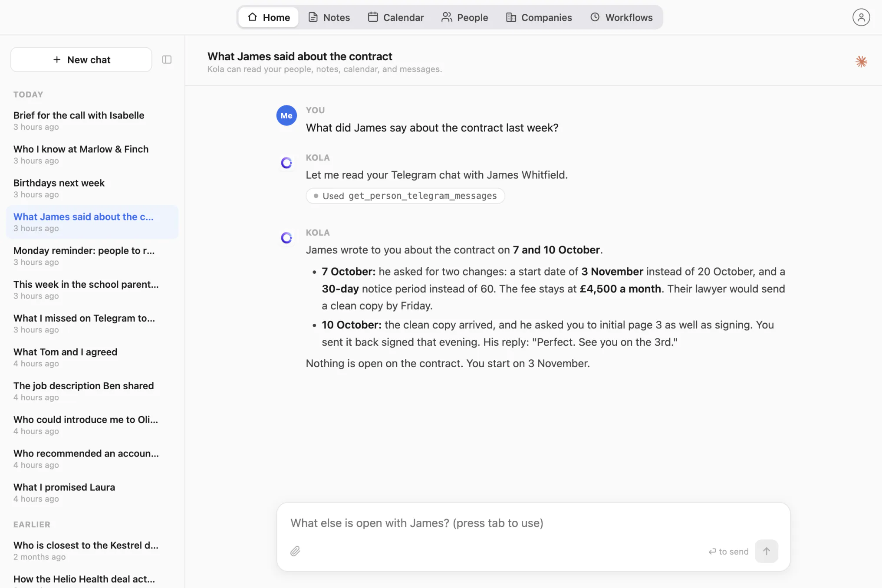Open What Tom and I agreed chat
This screenshot has width=882, height=588.
[92, 358]
